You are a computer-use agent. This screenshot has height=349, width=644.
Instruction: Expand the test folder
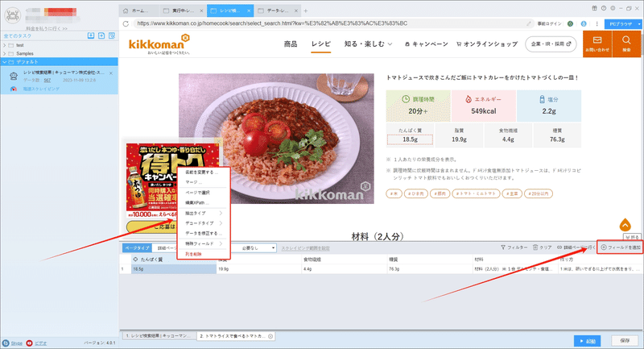pyautogui.click(x=5, y=45)
